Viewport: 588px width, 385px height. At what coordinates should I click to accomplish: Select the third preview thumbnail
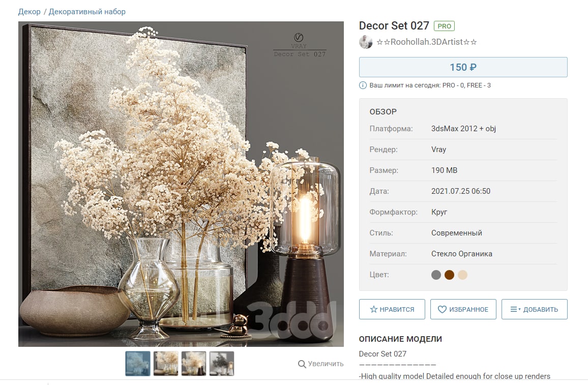click(194, 363)
